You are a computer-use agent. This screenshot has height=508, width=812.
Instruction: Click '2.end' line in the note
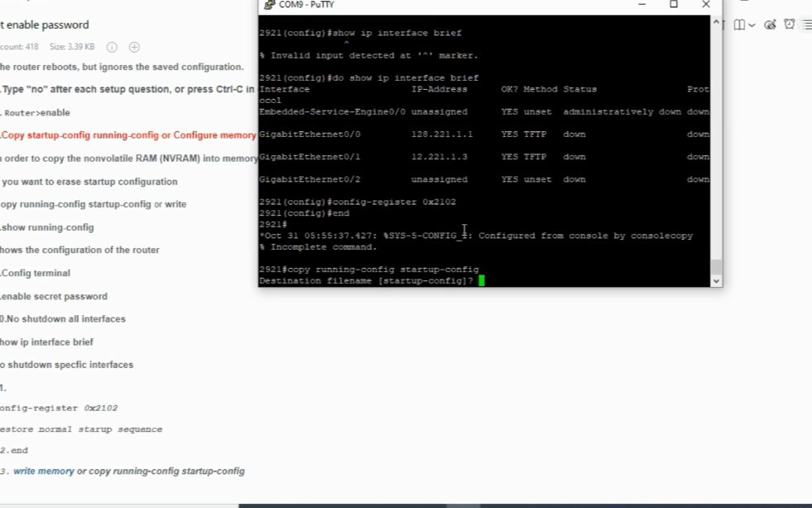click(x=14, y=450)
